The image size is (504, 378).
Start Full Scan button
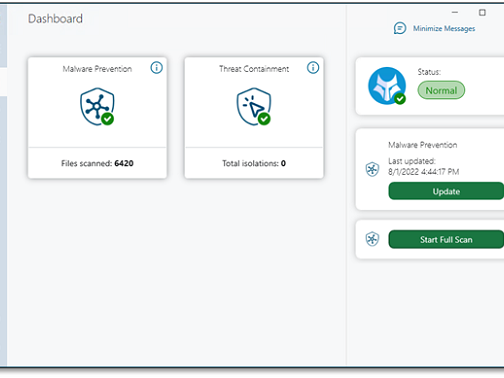click(x=446, y=239)
